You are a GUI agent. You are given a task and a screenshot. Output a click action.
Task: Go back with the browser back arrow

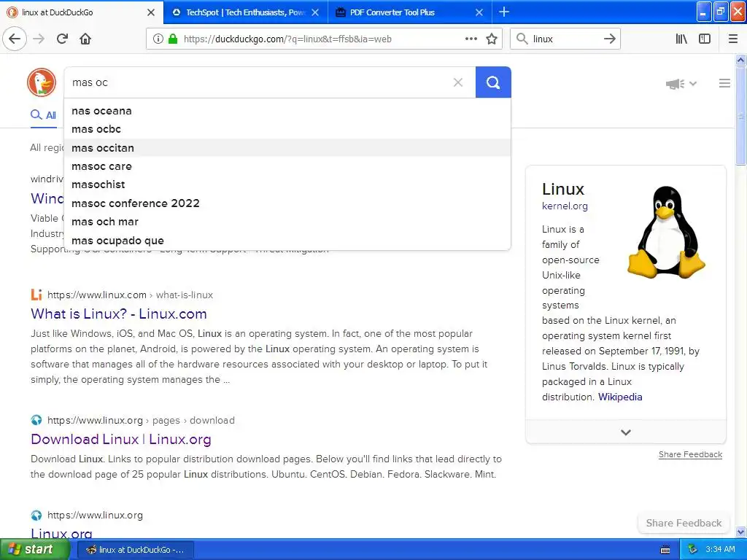pos(15,39)
